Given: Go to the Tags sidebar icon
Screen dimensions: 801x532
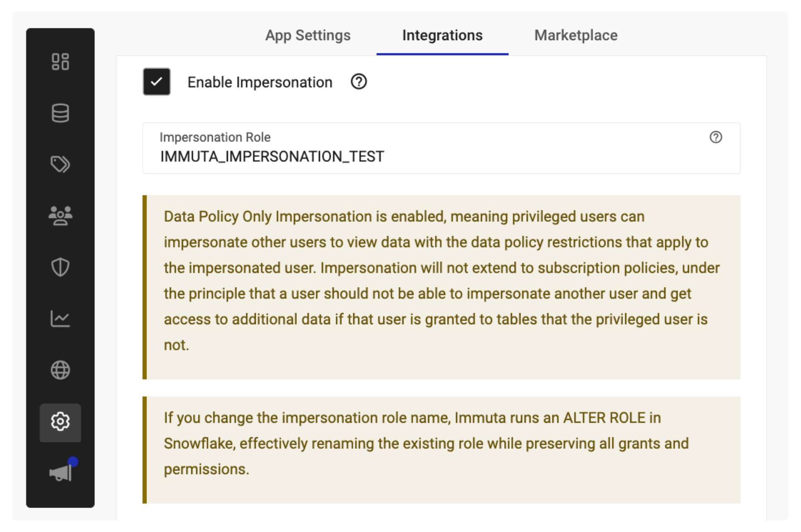Looking at the screenshot, I should point(60,164).
